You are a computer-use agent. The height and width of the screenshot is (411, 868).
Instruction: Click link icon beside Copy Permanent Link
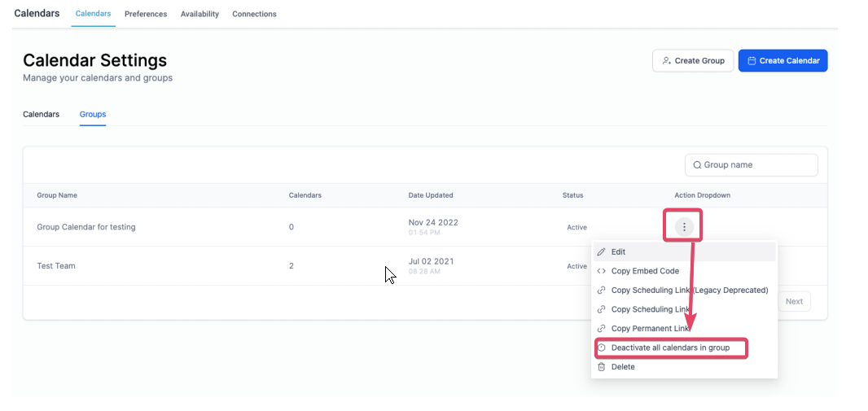(x=601, y=329)
